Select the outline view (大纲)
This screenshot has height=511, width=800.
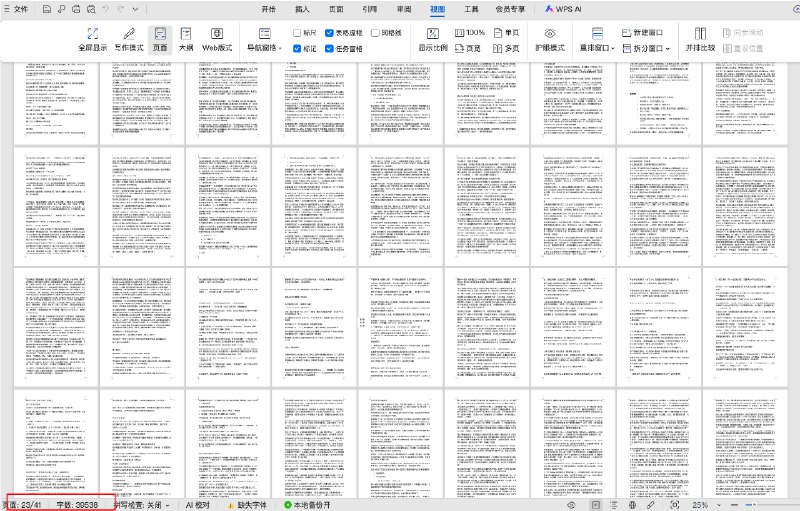[186, 38]
